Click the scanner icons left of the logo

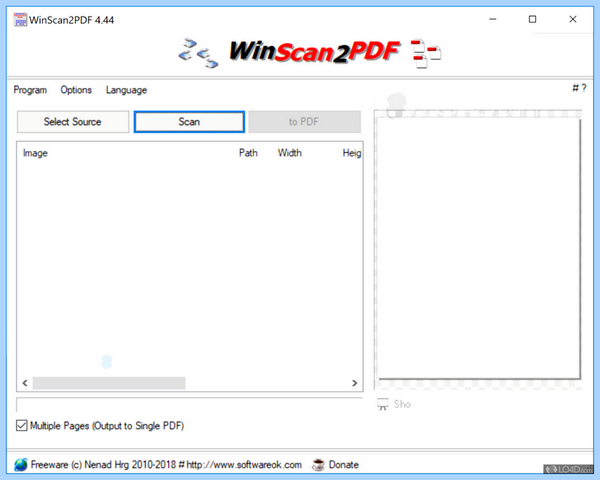point(198,53)
